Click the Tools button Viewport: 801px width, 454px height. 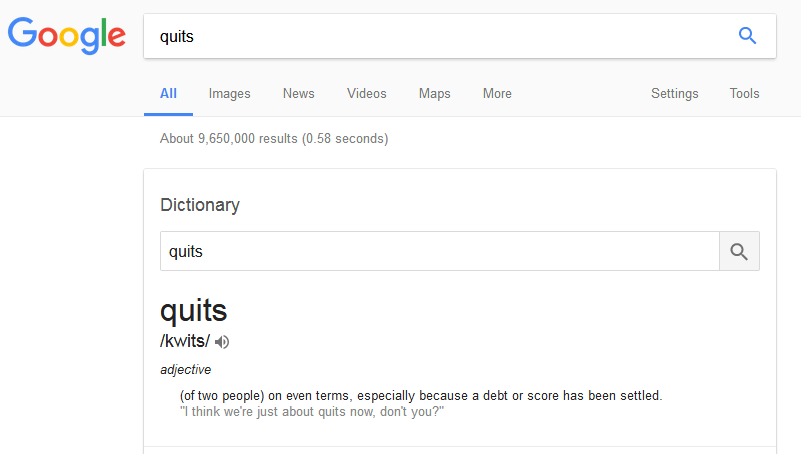tap(744, 94)
